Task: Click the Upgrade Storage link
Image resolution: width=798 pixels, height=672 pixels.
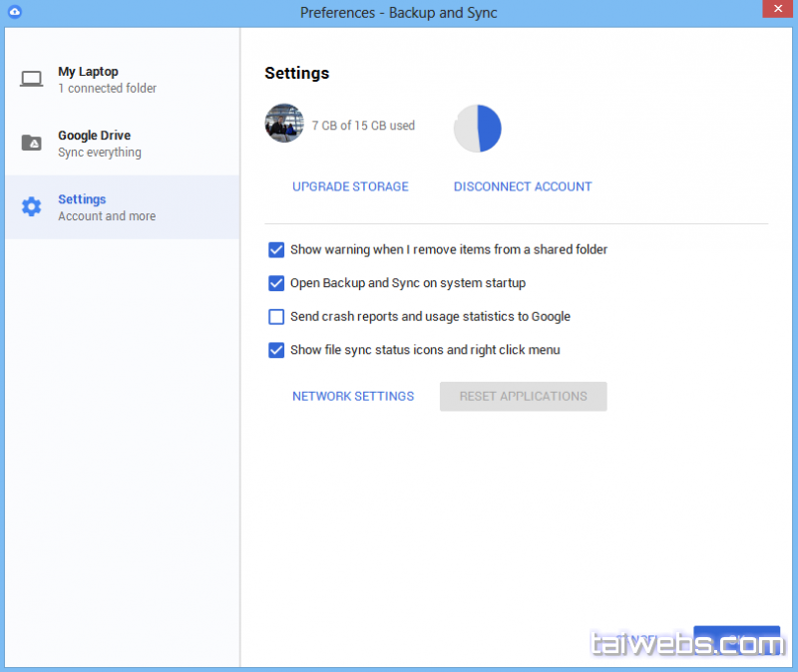Action: click(x=350, y=186)
